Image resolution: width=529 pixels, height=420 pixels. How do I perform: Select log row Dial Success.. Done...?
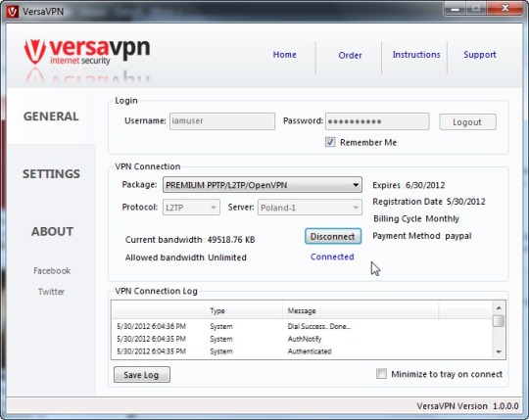click(302, 326)
